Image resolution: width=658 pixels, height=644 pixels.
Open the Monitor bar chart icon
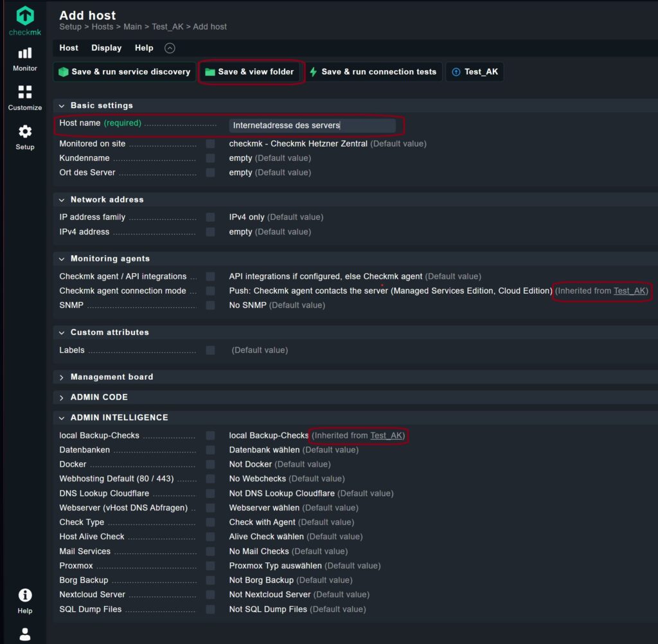[x=25, y=53]
